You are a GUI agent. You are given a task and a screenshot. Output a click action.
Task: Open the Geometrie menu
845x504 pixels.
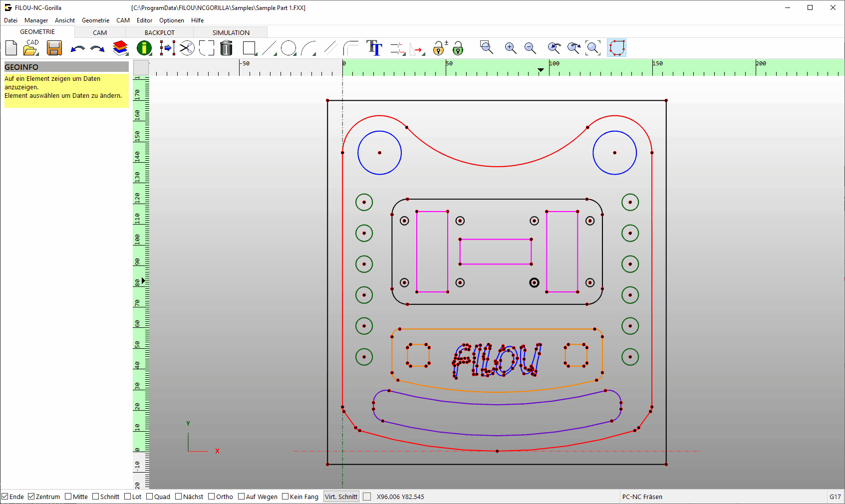click(95, 20)
